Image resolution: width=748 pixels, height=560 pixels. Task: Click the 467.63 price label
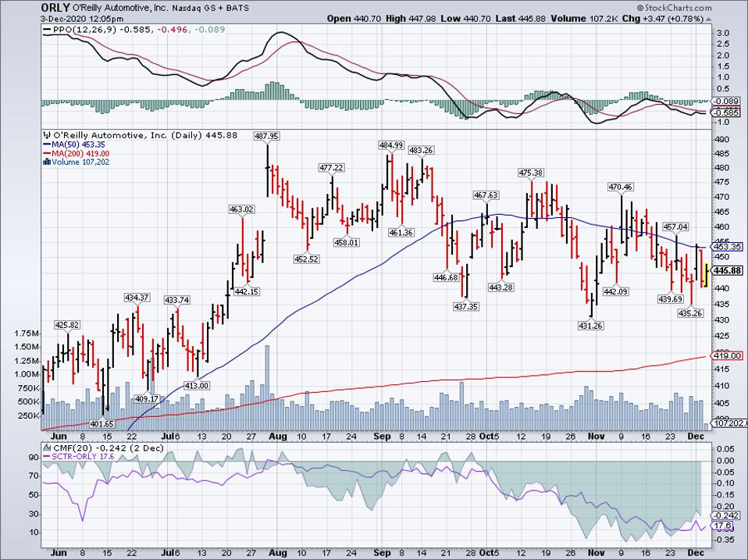[486, 195]
